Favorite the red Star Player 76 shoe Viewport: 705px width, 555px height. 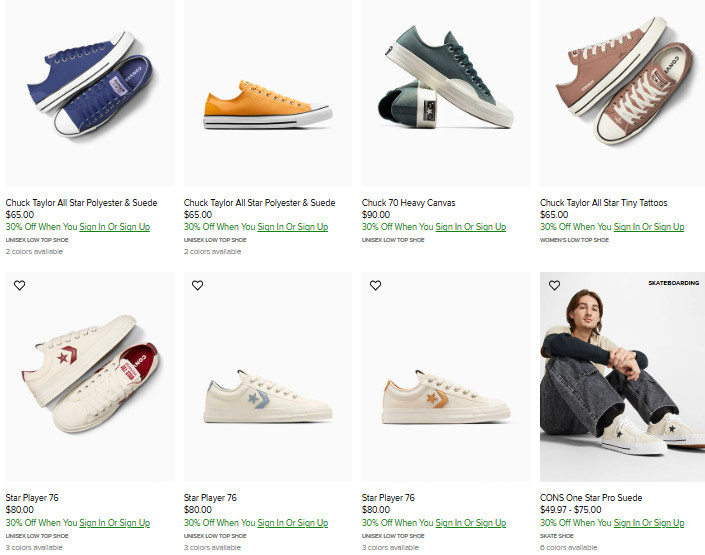[19, 286]
